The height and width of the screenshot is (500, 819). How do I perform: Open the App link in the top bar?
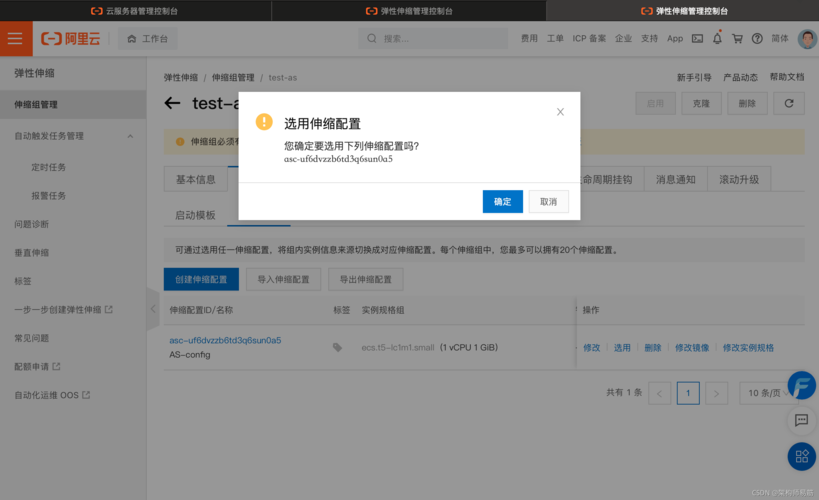point(675,39)
